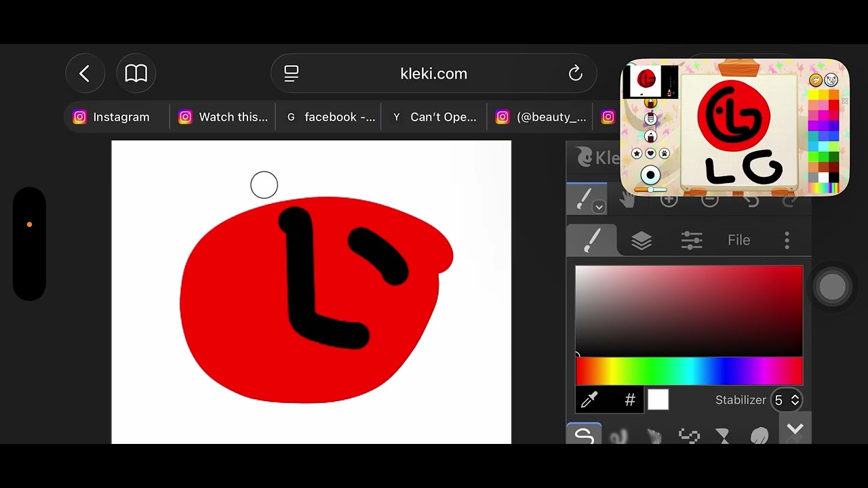Switch to the '(@beauty_...' tab
868x488 pixels.
[x=541, y=117]
